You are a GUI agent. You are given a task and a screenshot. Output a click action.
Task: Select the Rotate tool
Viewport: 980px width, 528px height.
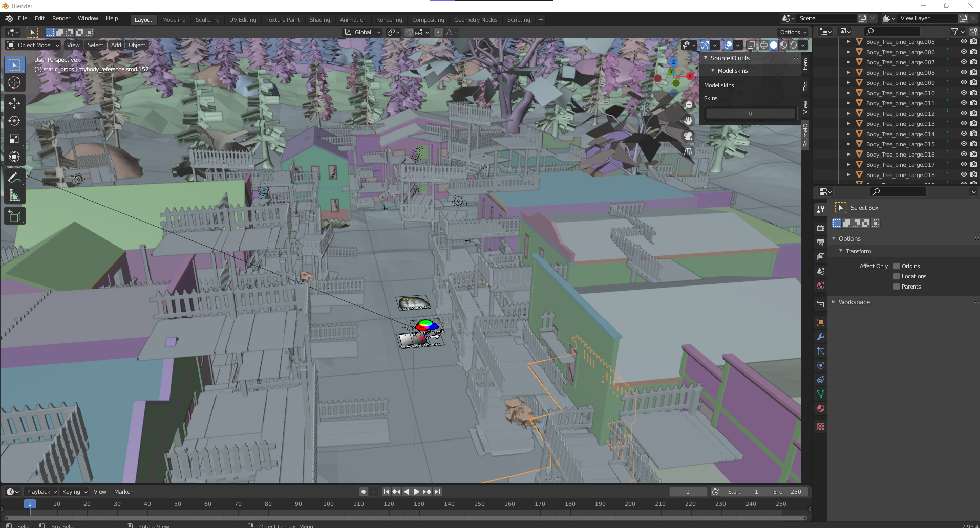pos(14,121)
